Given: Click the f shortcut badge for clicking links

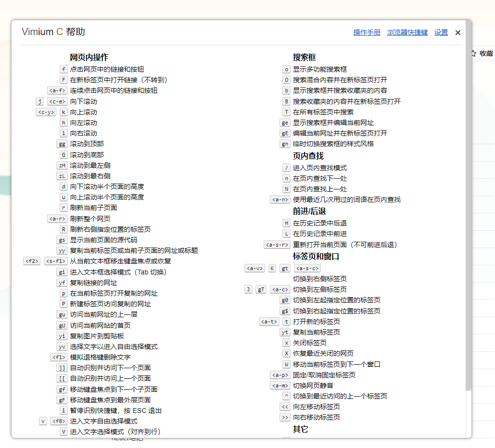Looking at the screenshot, I should (63, 69).
